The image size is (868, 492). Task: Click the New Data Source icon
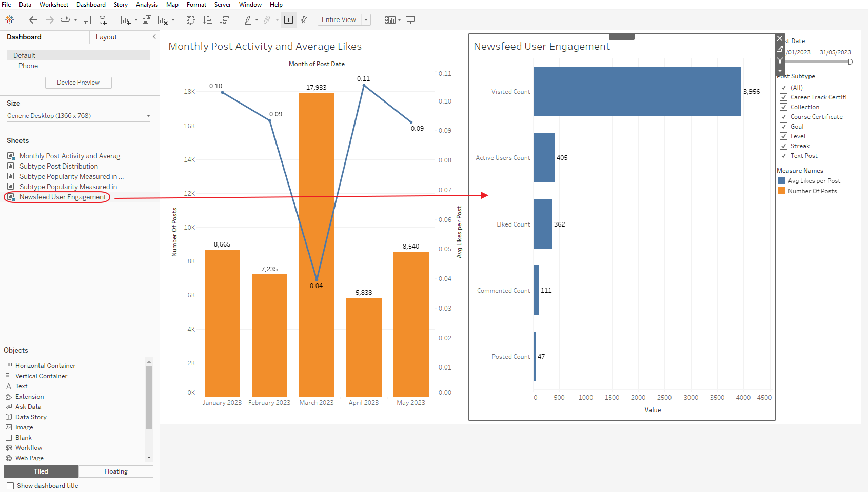(103, 20)
